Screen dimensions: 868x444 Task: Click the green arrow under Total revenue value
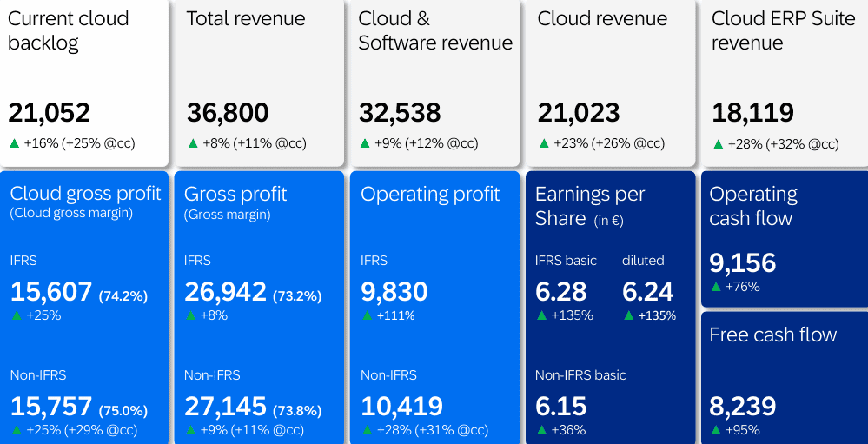point(193,143)
